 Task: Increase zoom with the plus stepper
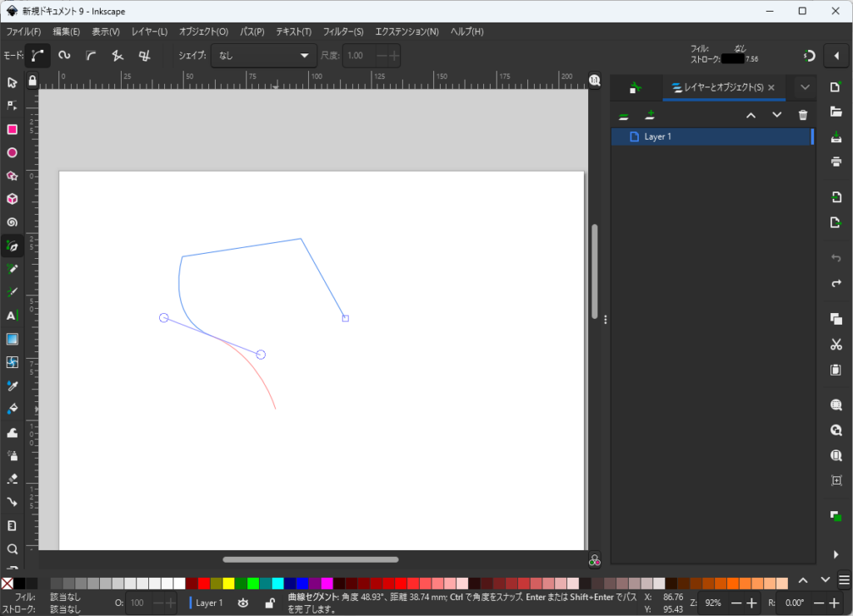(x=752, y=603)
